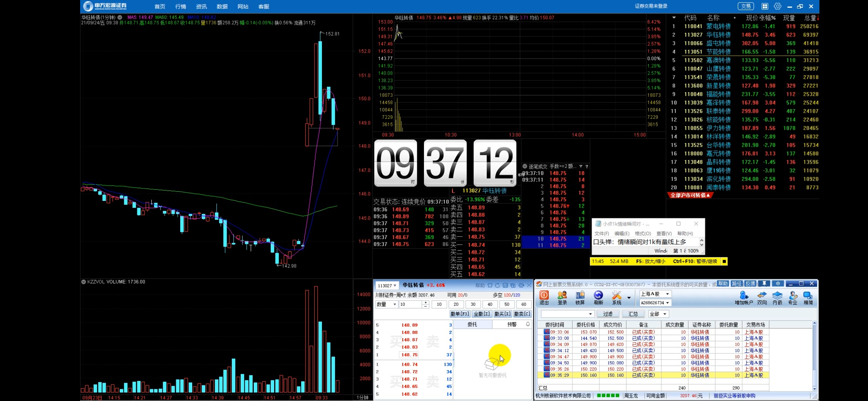Open the 113027 code dropdown
This screenshot has height=401, width=868.
[x=387, y=286]
